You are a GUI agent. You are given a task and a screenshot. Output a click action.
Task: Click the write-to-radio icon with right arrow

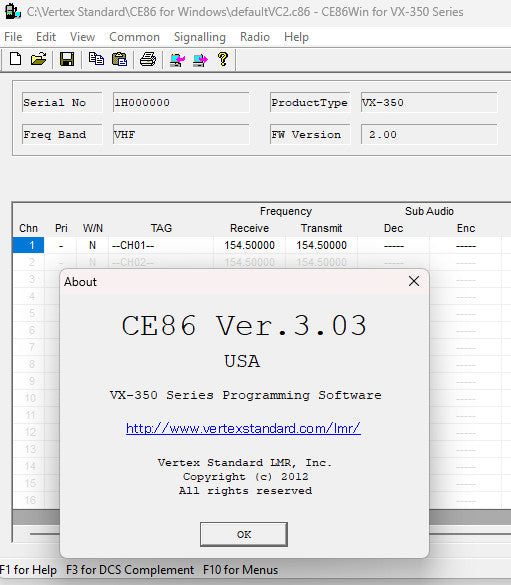click(x=200, y=60)
